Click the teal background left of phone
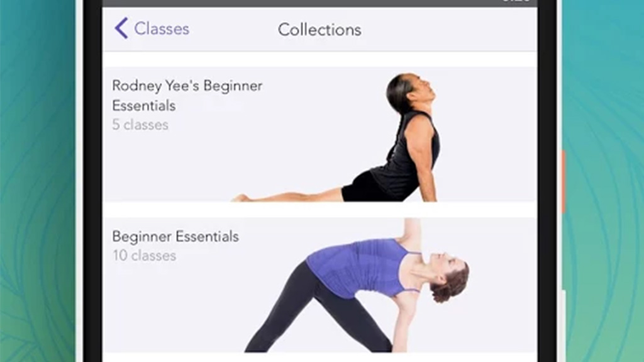 [x=38, y=181]
